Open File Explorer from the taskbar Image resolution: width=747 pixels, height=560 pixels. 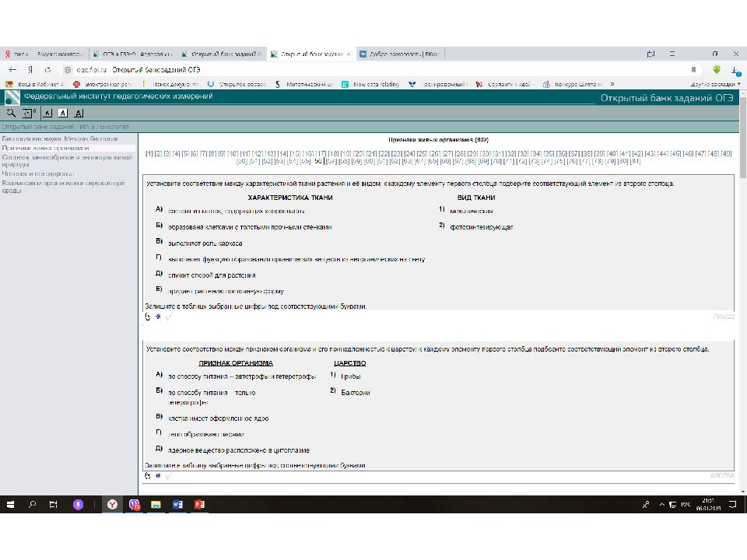point(156,504)
